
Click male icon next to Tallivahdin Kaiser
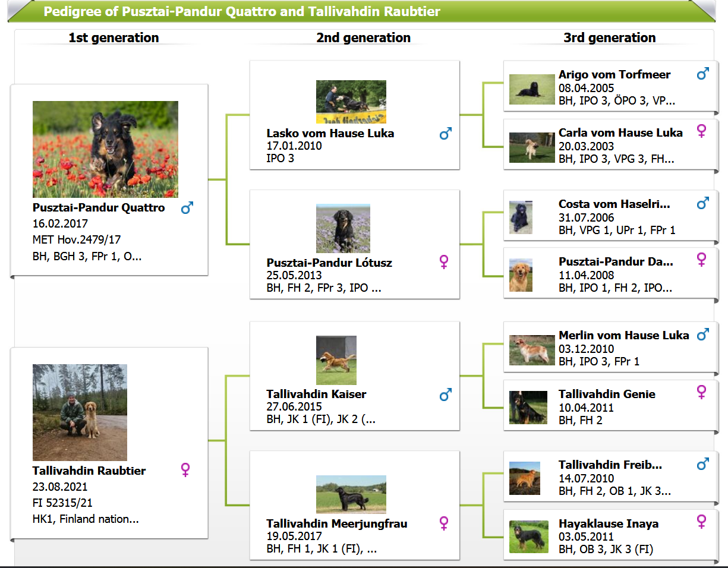pos(445,395)
